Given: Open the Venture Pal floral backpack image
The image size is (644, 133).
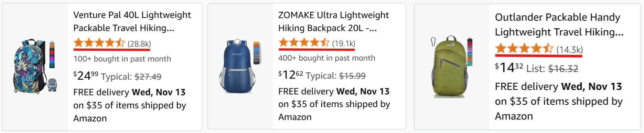Looking at the screenshot, I should pyautogui.click(x=35, y=66).
